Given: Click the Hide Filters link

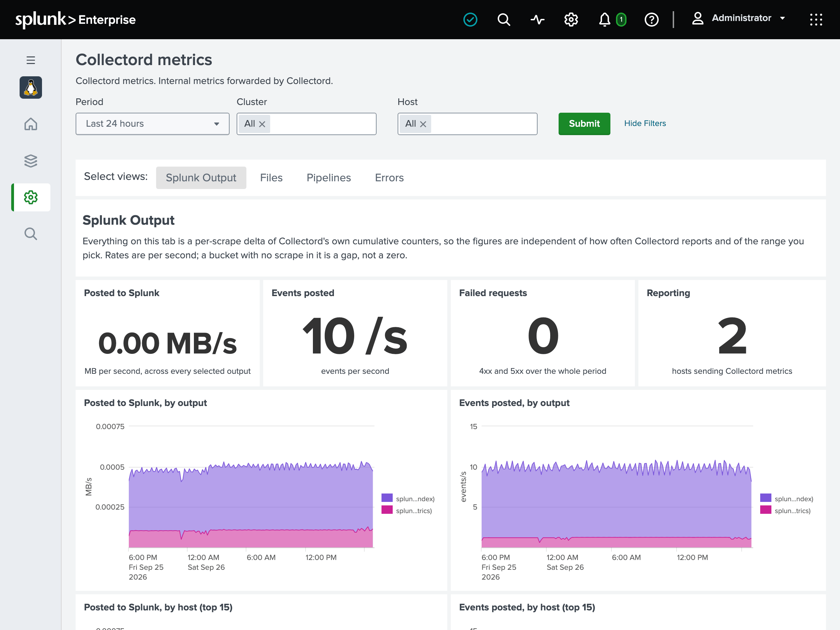Looking at the screenshot, I should coord(645,123).
